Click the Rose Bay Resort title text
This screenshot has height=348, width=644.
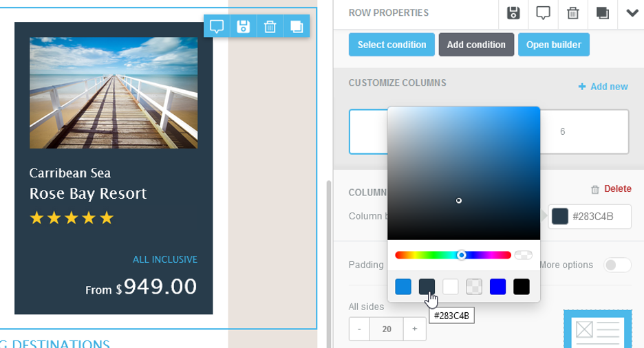[x=88, y=194]
